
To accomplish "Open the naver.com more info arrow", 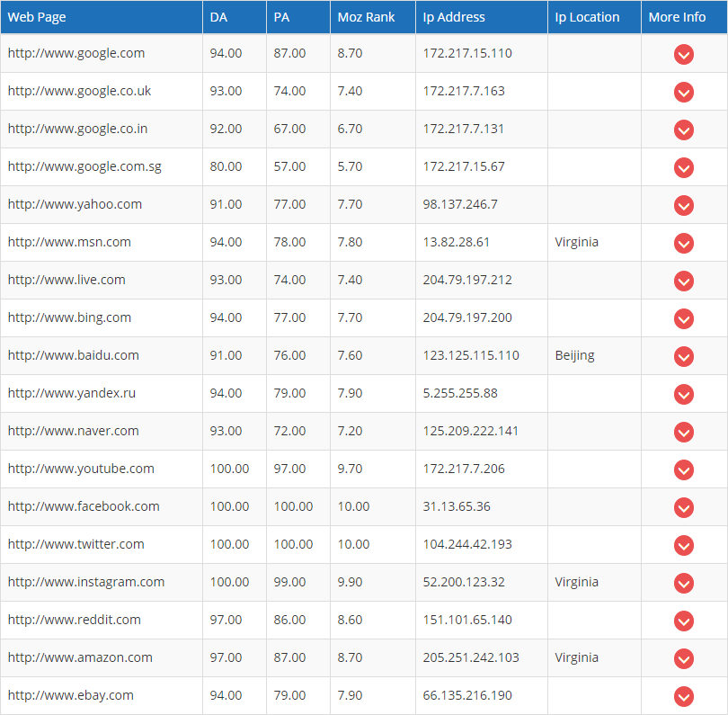I will tap(683, 432).
